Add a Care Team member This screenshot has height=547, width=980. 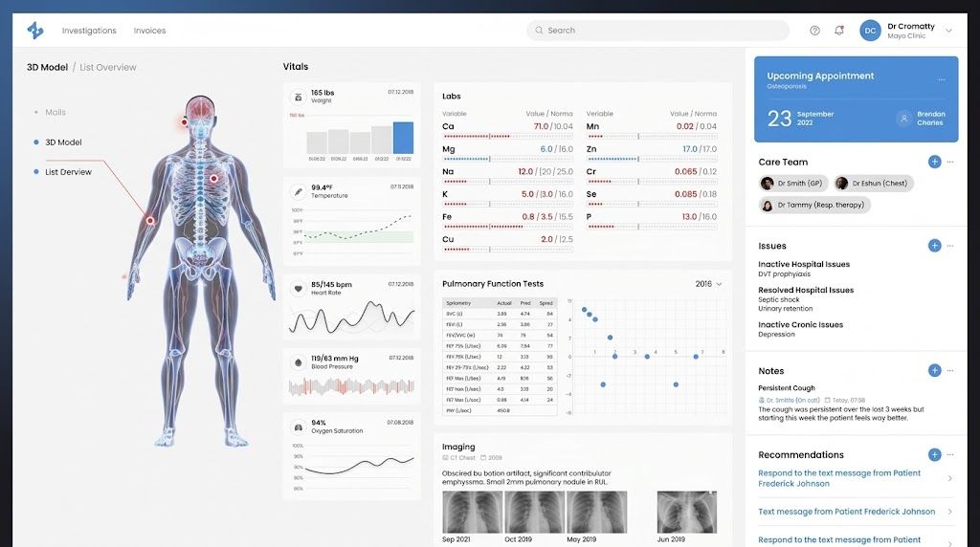(x=934, y=162)
